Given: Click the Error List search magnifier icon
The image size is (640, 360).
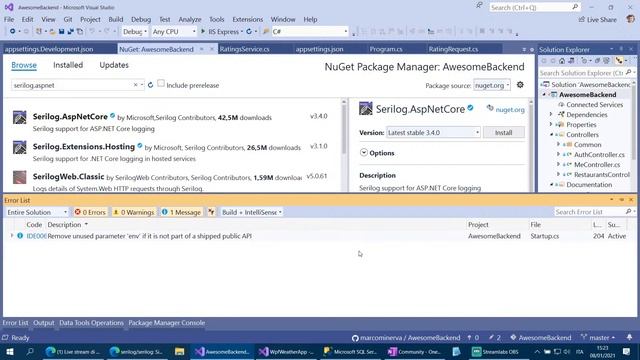Looking at the screenshot, I should pyautogui.click(x=628, y=212).
